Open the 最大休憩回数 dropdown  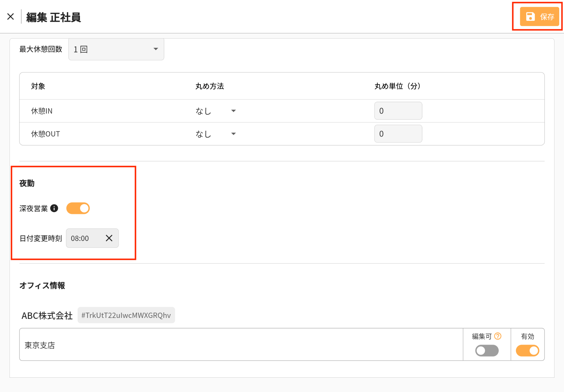[x=116, y=49]
